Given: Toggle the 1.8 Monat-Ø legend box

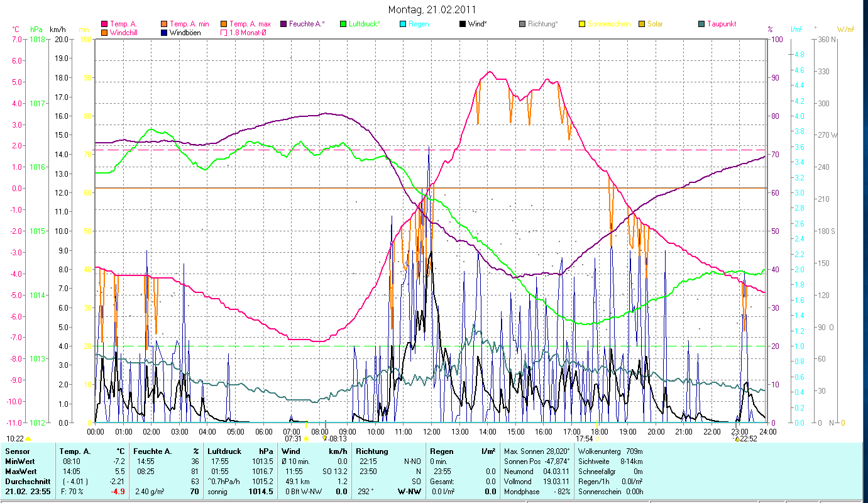Looking at the screenshot, I should (x=224, y=33).
